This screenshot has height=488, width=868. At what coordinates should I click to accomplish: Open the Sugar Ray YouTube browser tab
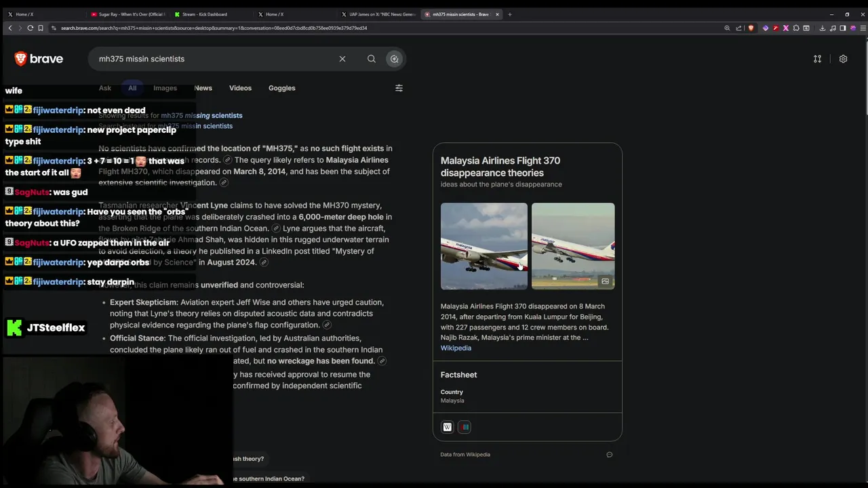point(127,14)
